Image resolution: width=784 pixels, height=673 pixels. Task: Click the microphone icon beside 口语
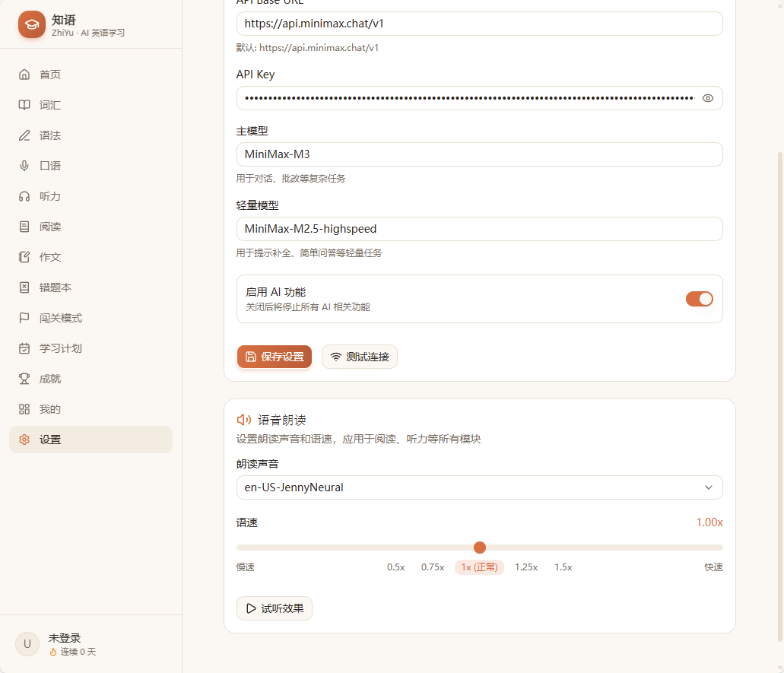(x=24, y=166)
